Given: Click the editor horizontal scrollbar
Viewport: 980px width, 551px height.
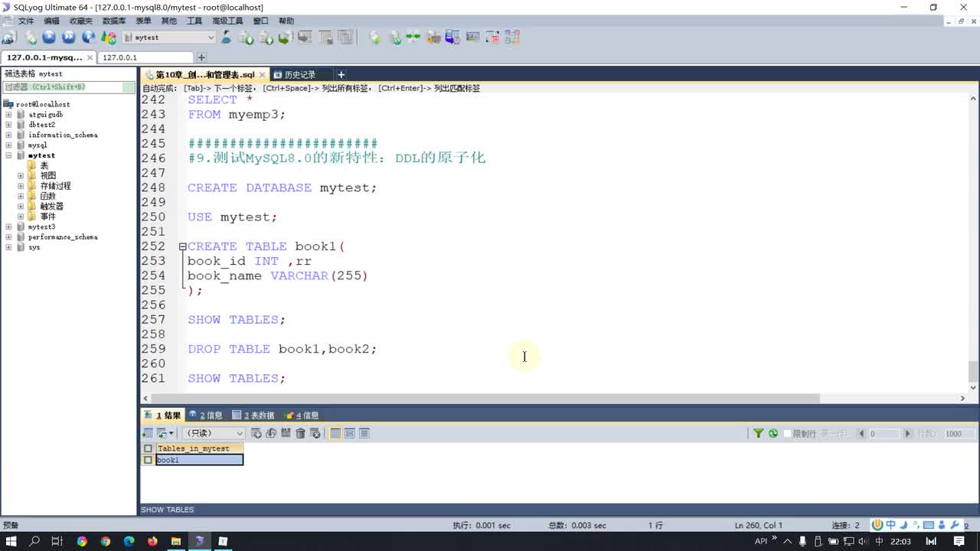Looking at the screenshot, I should tap(484, 398).
